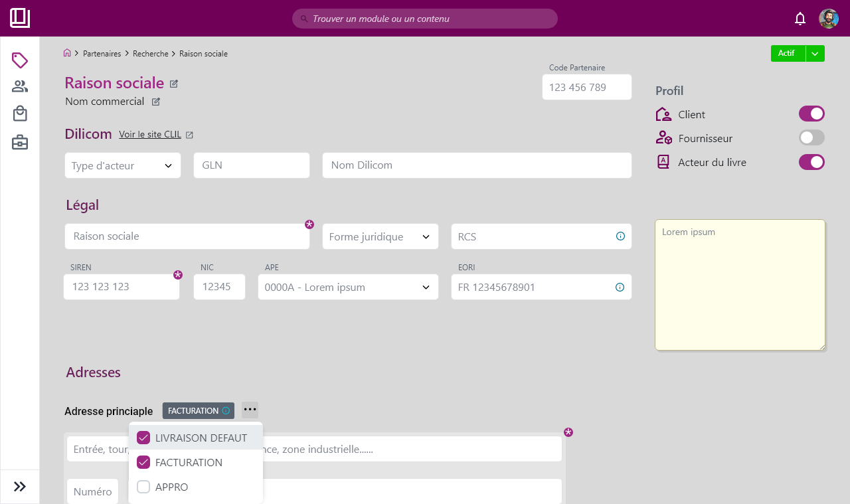Open the Actif status dropdown arrow
The height and width of the screenshot is (504, 850).
[815, 54]
